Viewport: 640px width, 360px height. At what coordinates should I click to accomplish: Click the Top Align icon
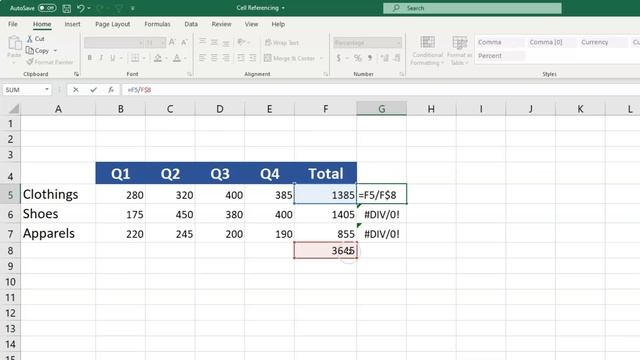click(202, 42)
